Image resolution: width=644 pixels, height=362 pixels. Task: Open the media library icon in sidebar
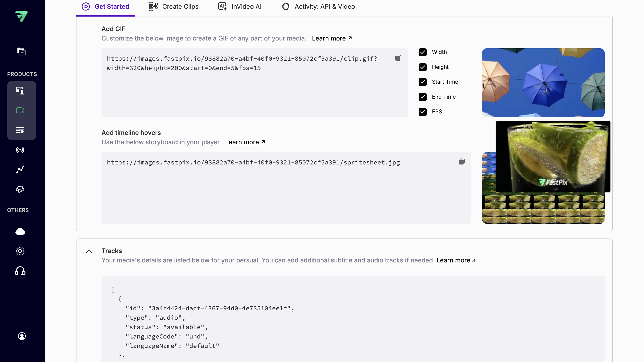click(x=20, y=91)
